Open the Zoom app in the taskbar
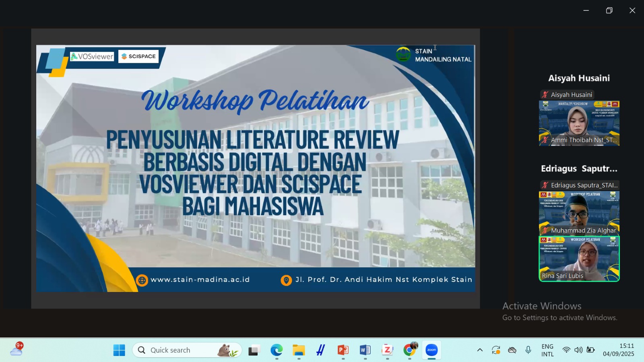Image resolution: width=644 pixels, height=362 pixels. tap(431, 350)
